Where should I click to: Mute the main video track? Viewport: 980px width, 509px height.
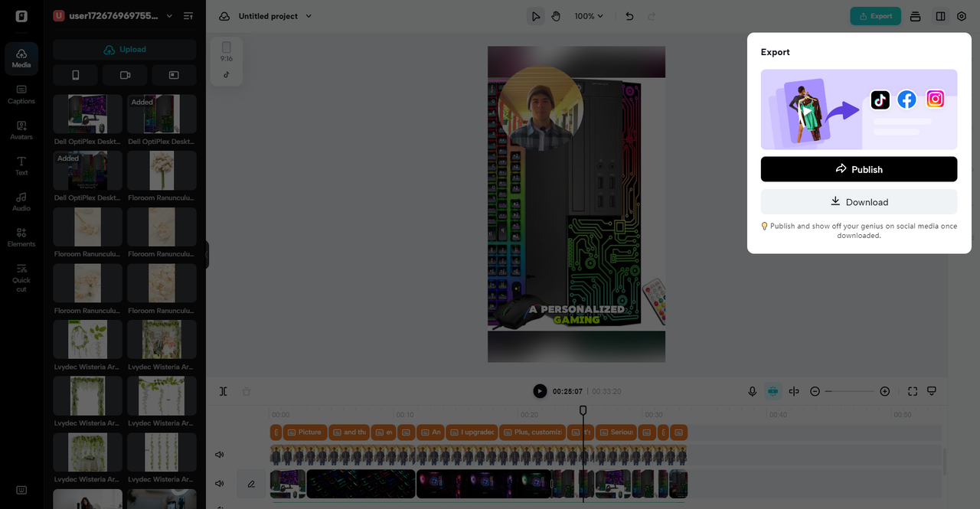coord(220,484)
